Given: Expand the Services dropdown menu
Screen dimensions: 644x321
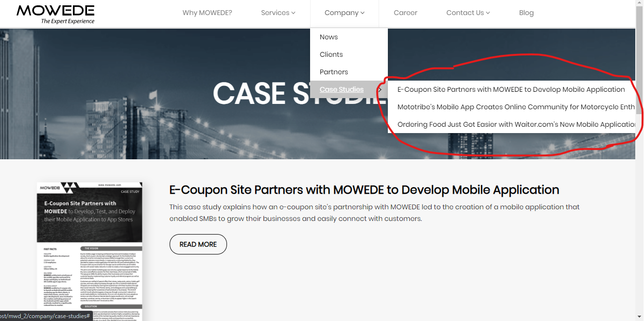Looking at the screenshot, I should pyautogui.click(x=278, y=13).
